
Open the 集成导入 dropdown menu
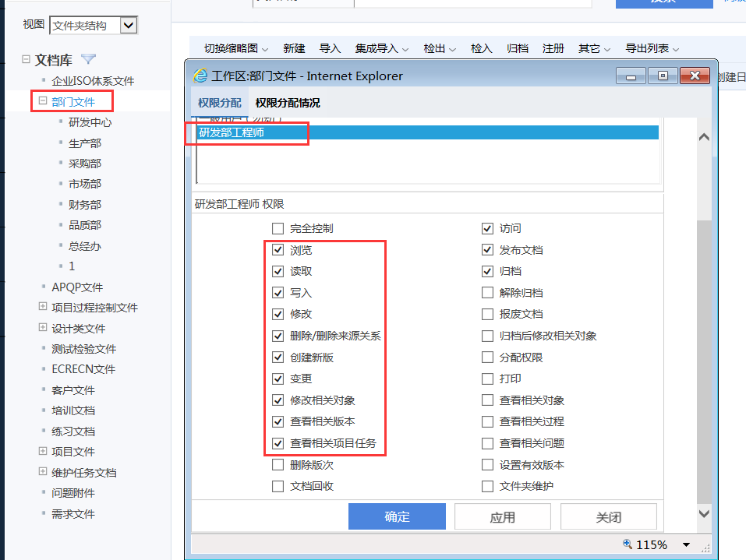pos(381,48)
